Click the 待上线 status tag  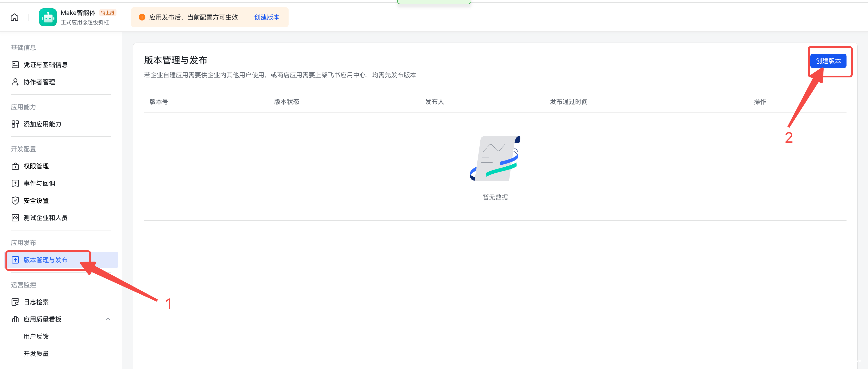coord(107,12)
